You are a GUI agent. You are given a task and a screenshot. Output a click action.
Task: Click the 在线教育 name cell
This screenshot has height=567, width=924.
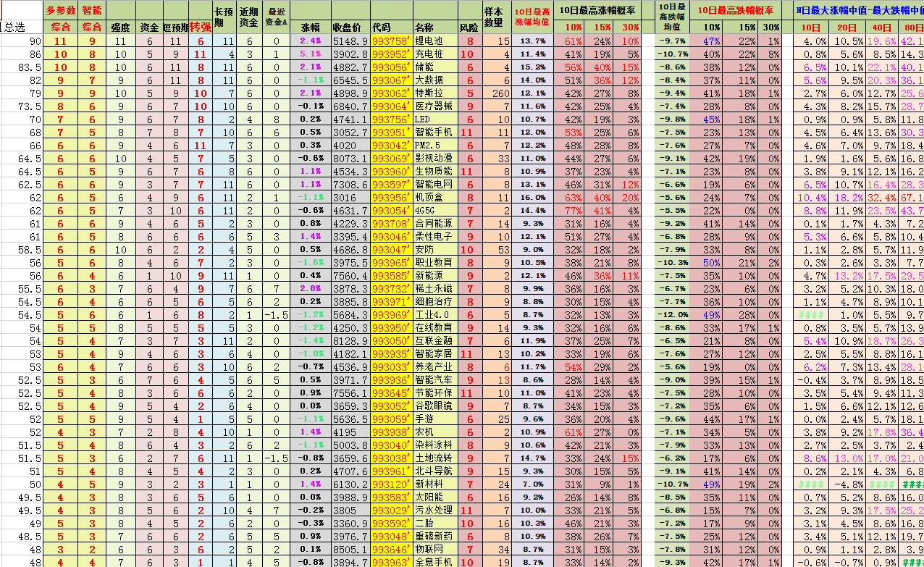(x=436, y=328)
